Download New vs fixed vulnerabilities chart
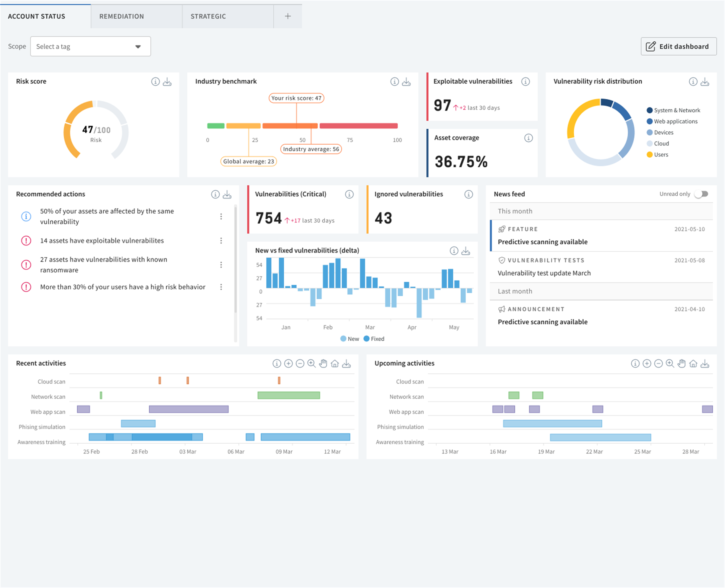725x588 pixels. (x=466, y=251)
